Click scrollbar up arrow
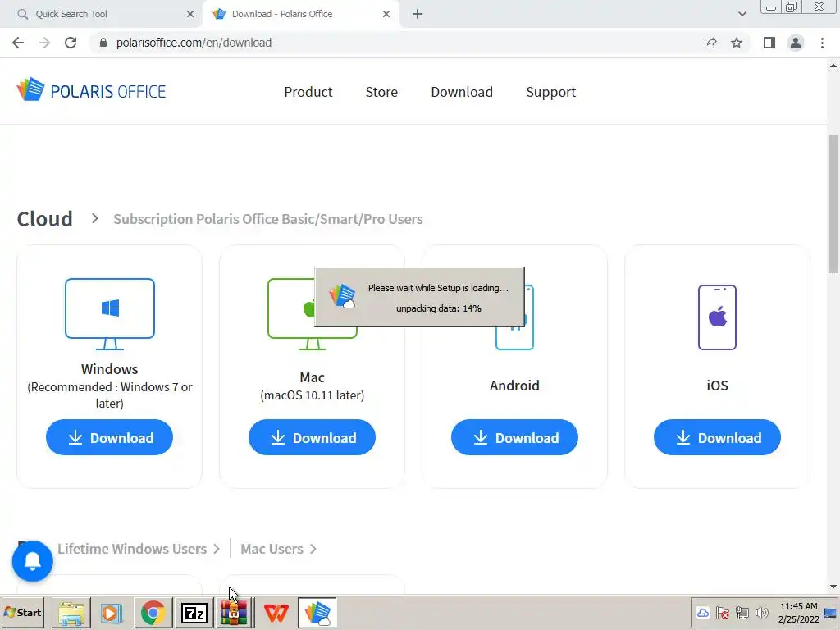The width and height of the screenshot is (840, 630). pos(833,66)
